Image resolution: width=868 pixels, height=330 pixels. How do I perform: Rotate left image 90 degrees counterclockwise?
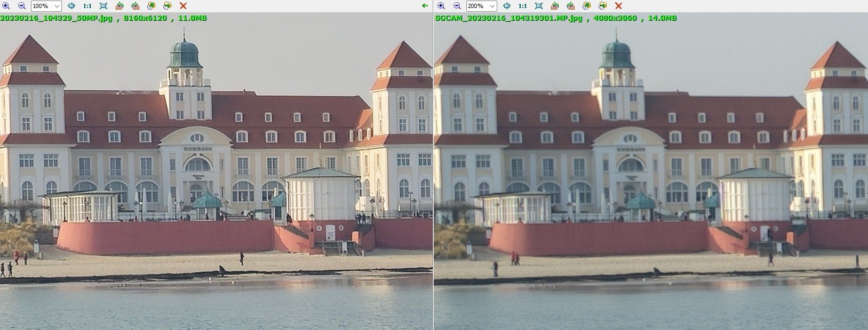(120, 6)
